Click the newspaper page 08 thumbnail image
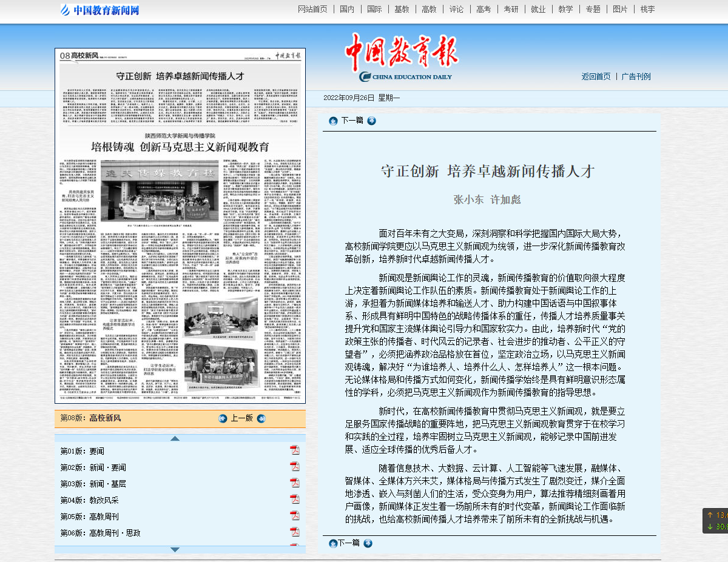The image size is (728, 562). [180, 226]
